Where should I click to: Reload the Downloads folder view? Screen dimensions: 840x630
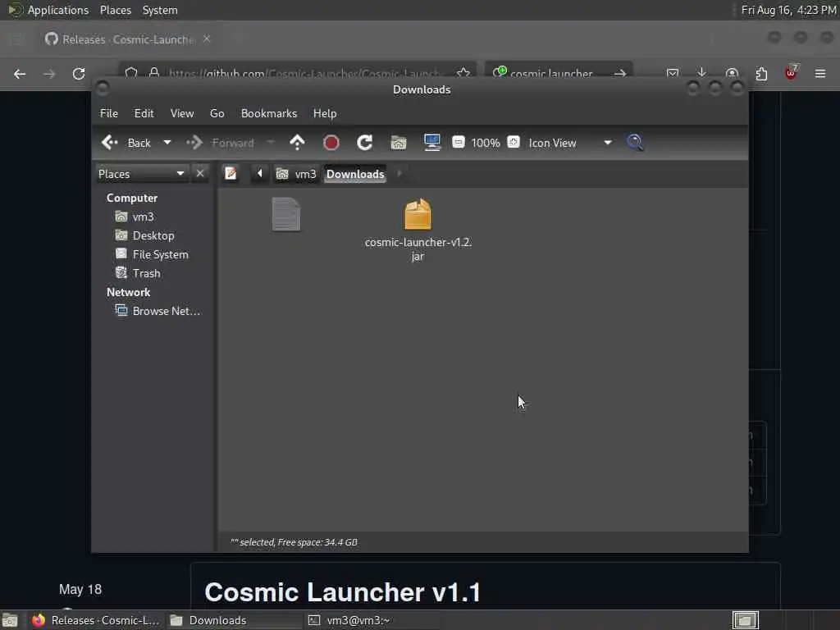pyautogui.click(x=364, y=143)
